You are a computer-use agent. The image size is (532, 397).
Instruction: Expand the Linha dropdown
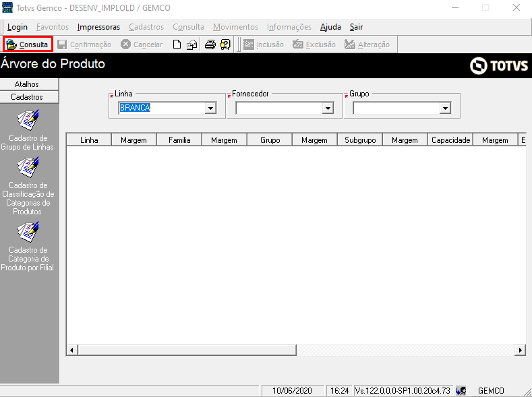[210, 108]
